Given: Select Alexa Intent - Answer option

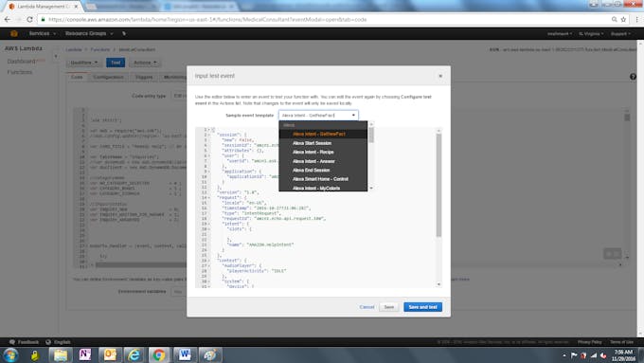Looking at the screenshot, I should tap(323, 161).
